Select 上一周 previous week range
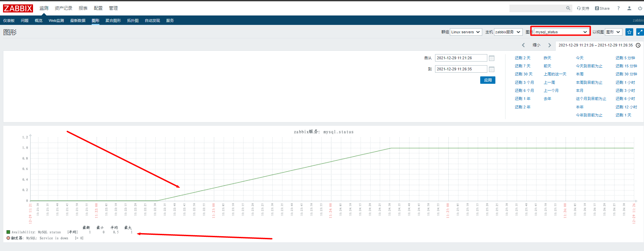 click(549, 82)
